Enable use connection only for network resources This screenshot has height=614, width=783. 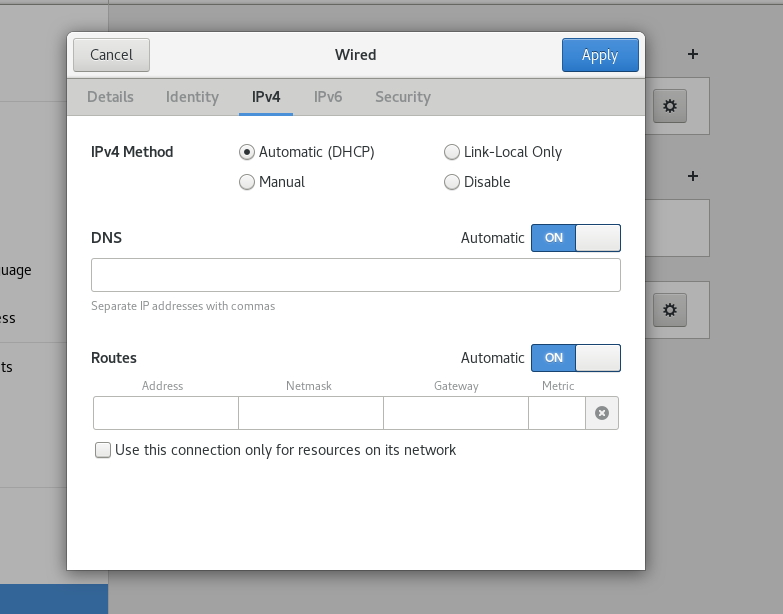(x=103, y=450)
